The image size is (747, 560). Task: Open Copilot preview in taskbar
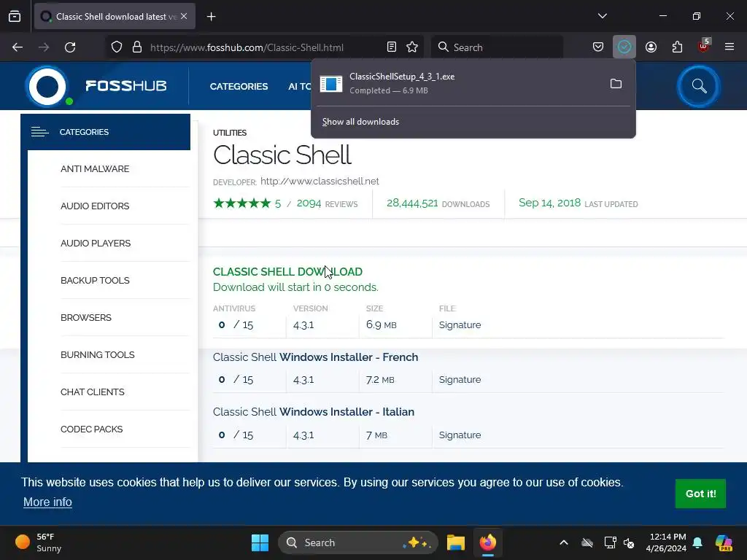pos(724,542)
